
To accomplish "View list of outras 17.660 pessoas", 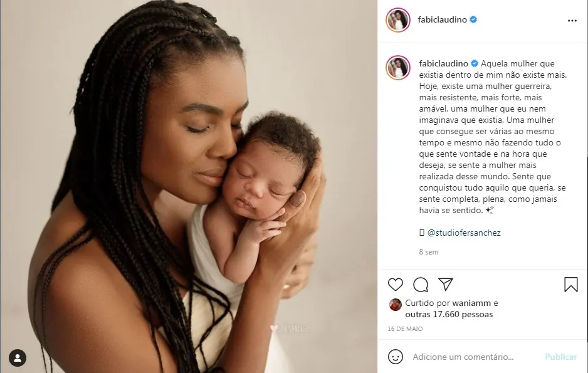I will point(449,314).
